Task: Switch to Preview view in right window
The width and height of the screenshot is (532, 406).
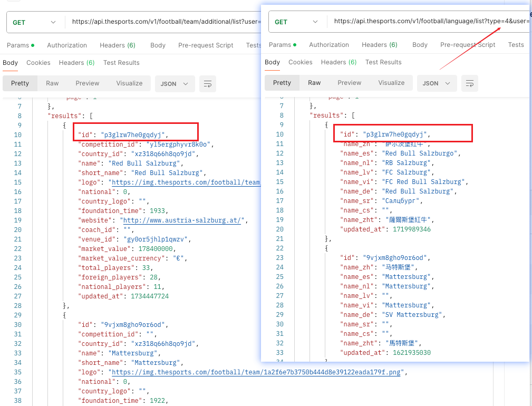Action: pyautogui.click(x=349, y=83)
